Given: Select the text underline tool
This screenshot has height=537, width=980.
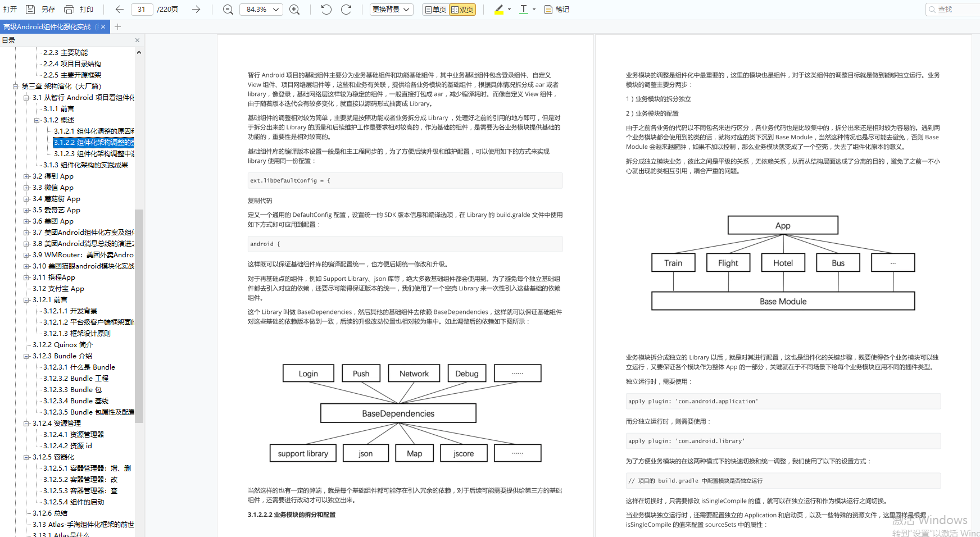Looking at the screenshot, I should click(x=524, y=10).
